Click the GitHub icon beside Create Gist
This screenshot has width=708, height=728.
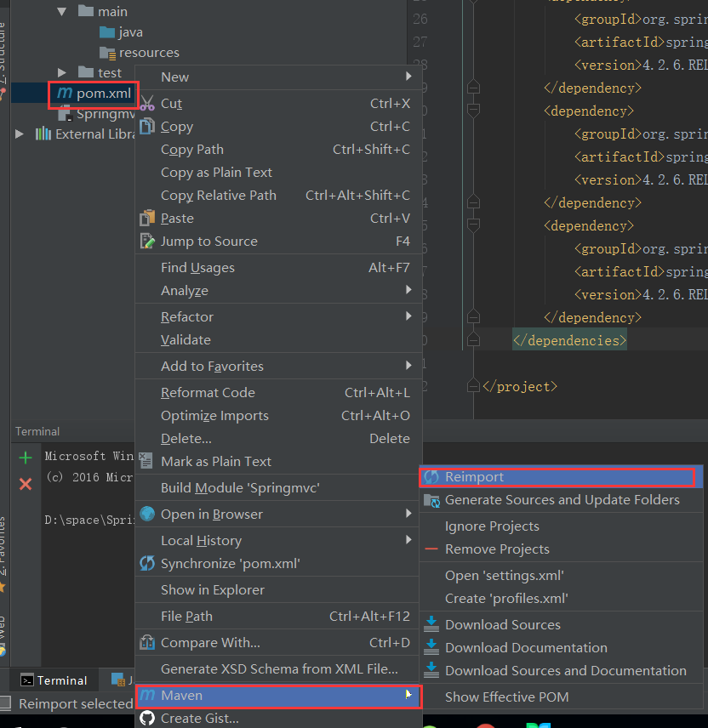pos(147,719)
